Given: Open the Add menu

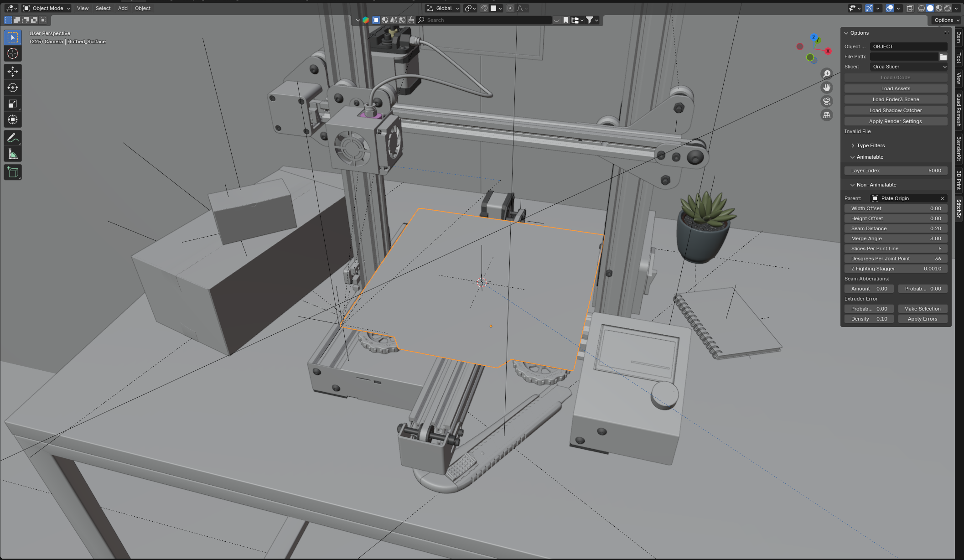Looking at the screenshot, I should [x=123, y=8].
